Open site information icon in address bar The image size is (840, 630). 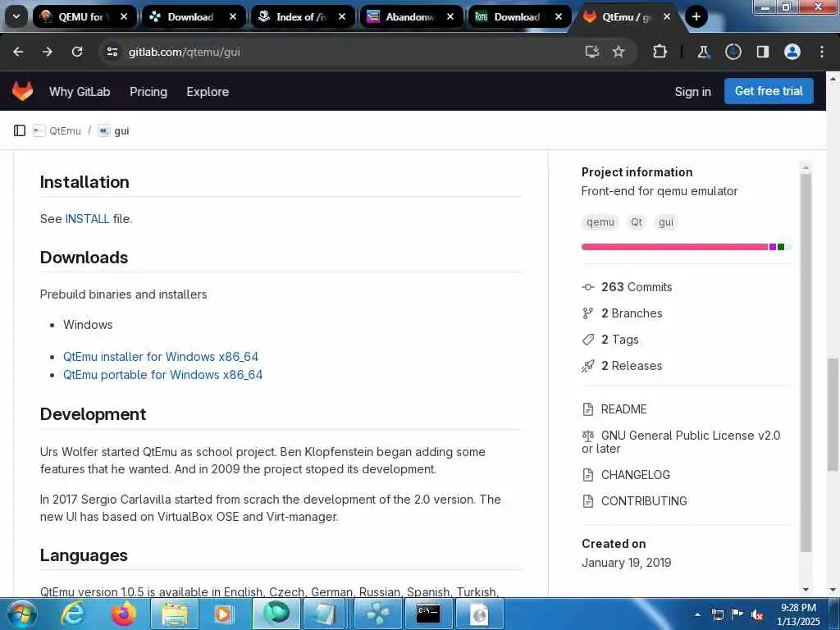pyautogui.click(x=112, y=52)
